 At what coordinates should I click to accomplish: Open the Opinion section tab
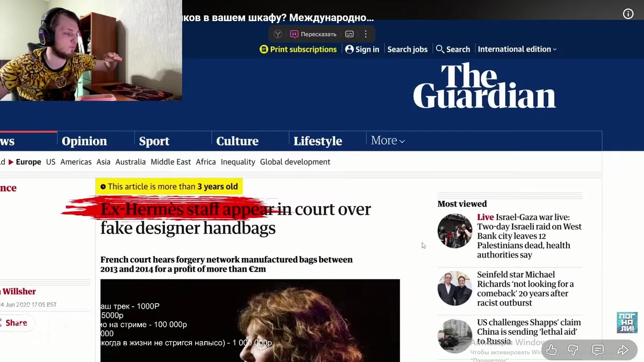[85, 141]
